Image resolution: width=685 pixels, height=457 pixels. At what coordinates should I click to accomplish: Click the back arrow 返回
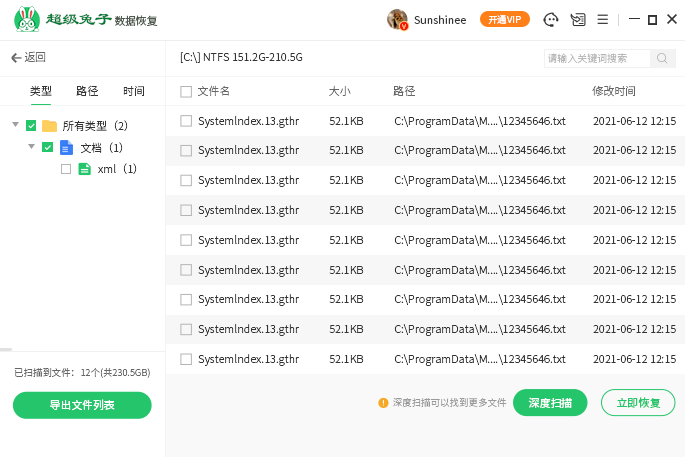point(28,58)
